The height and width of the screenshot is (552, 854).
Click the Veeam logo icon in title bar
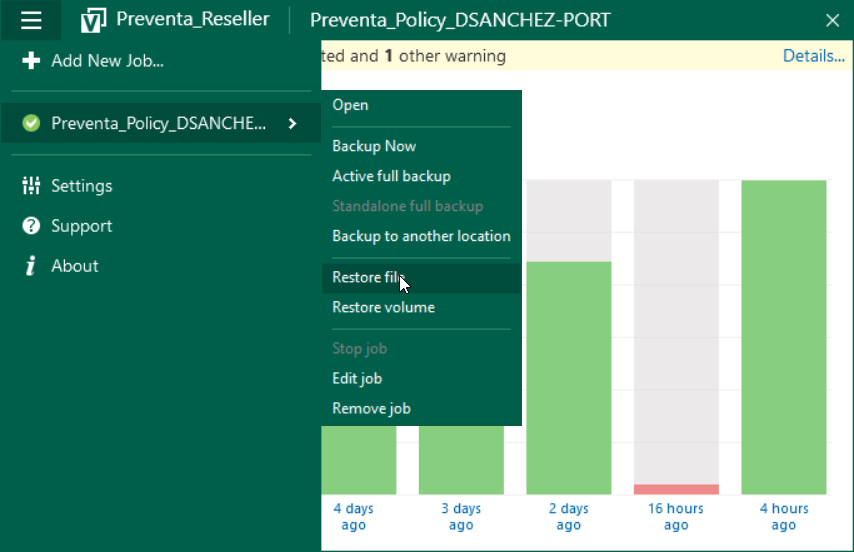93,20
